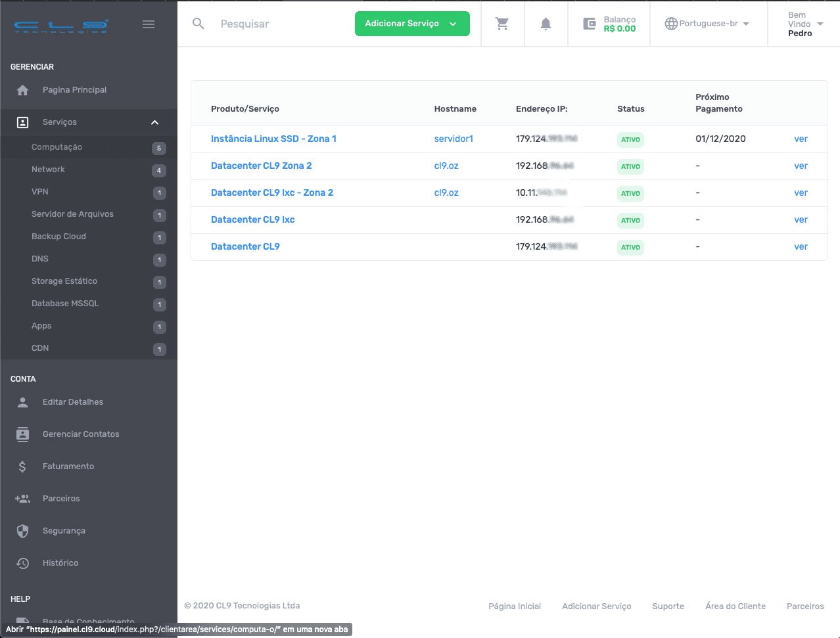Viewport: 840px width, 638px height.
Task: Open the notifications bell
Action: coord(546,24)
